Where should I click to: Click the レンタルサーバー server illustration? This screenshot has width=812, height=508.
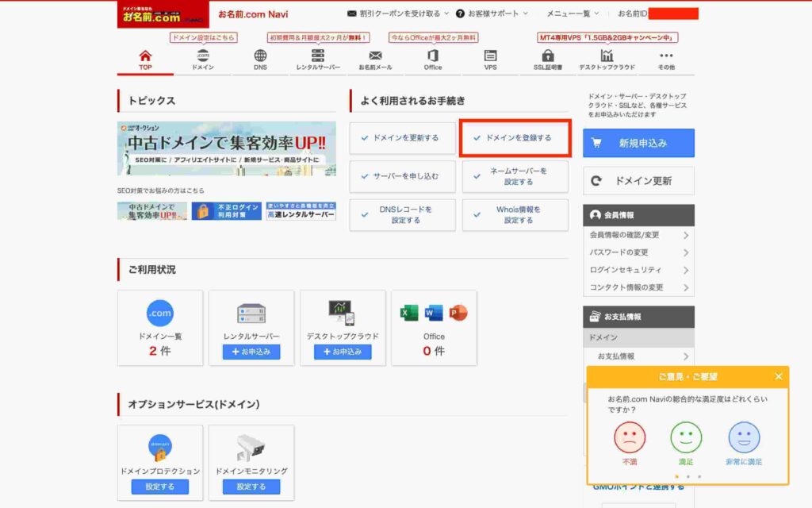pyautogui.click(x=251, y=314)
